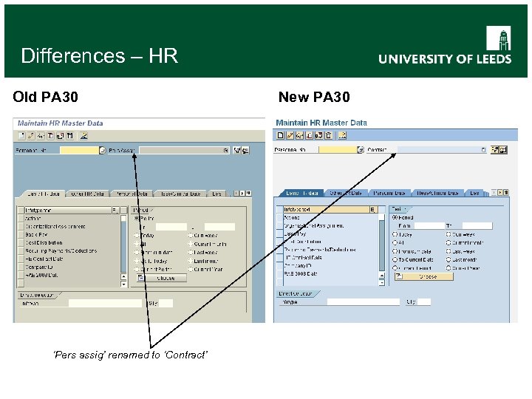This screenshot has height=399, width=532.
Task: Click infotype list up arrow in Old PA30
Action: [124, 276]
